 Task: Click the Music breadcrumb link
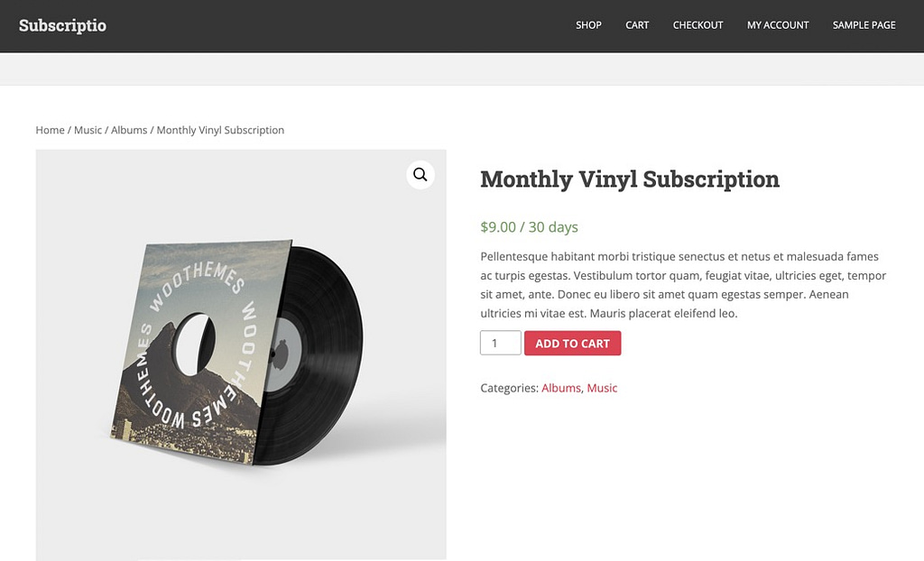click(x=88, y=130)
